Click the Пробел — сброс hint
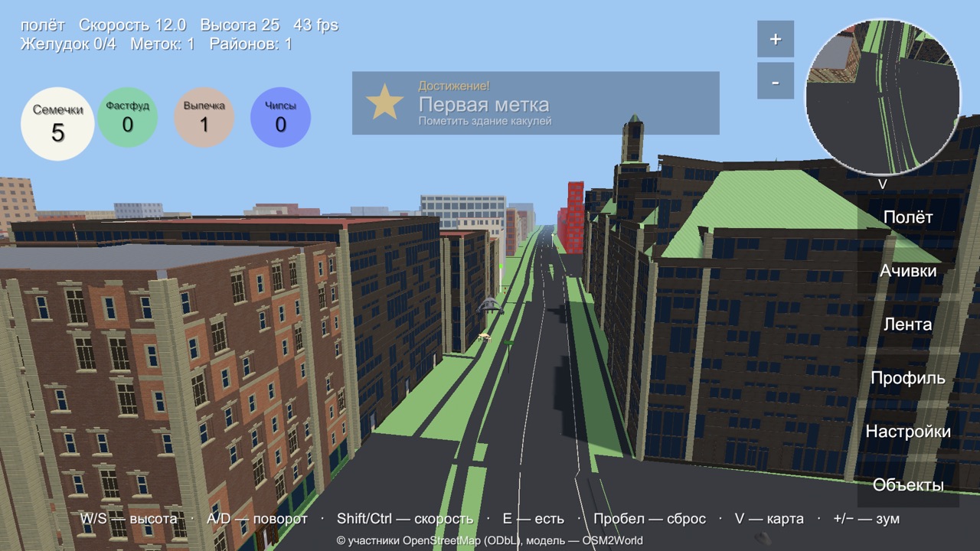The height and width of the screenshot is (551, 980). click(649, 519)
